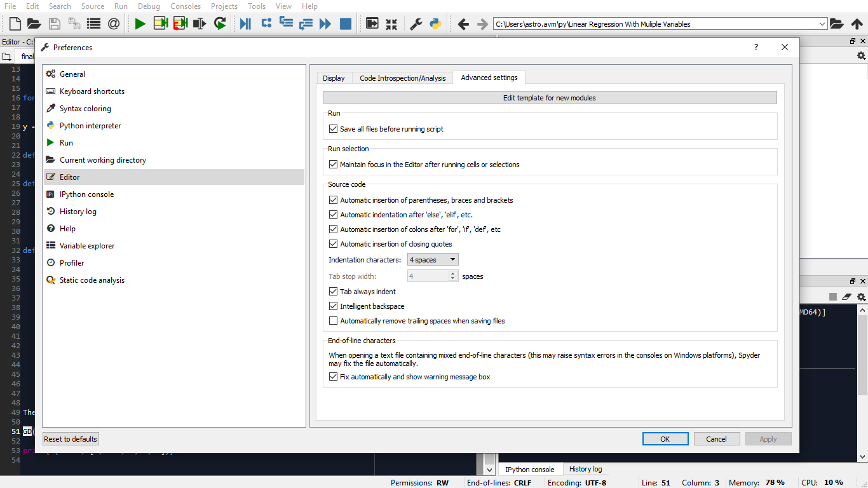Save the current file via toolbar icon
Viewport: 868px width, 488px height.
(x=54, y=24)
